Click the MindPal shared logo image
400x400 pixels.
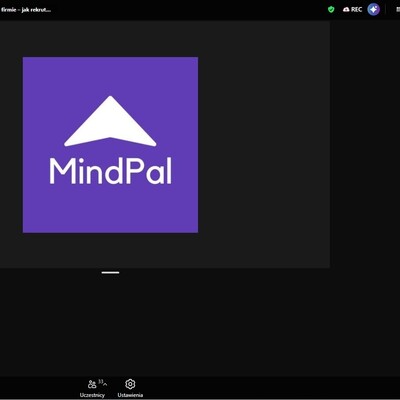click(110, 145)
